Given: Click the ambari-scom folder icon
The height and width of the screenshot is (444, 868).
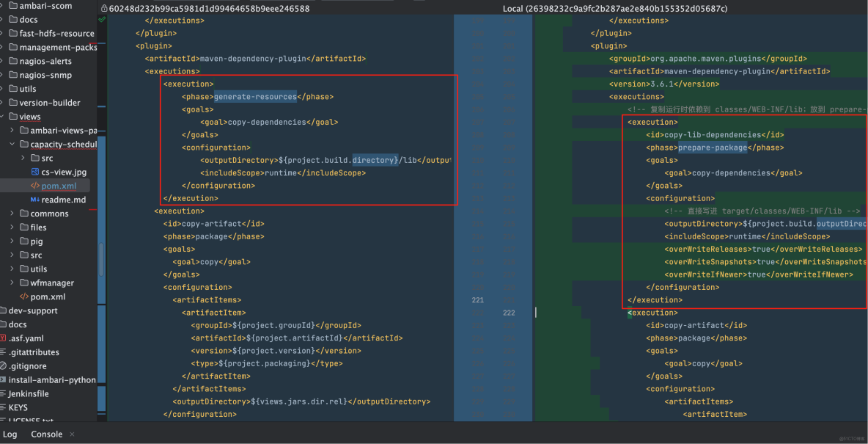Looking at the screenshot, I should point(13,6).
